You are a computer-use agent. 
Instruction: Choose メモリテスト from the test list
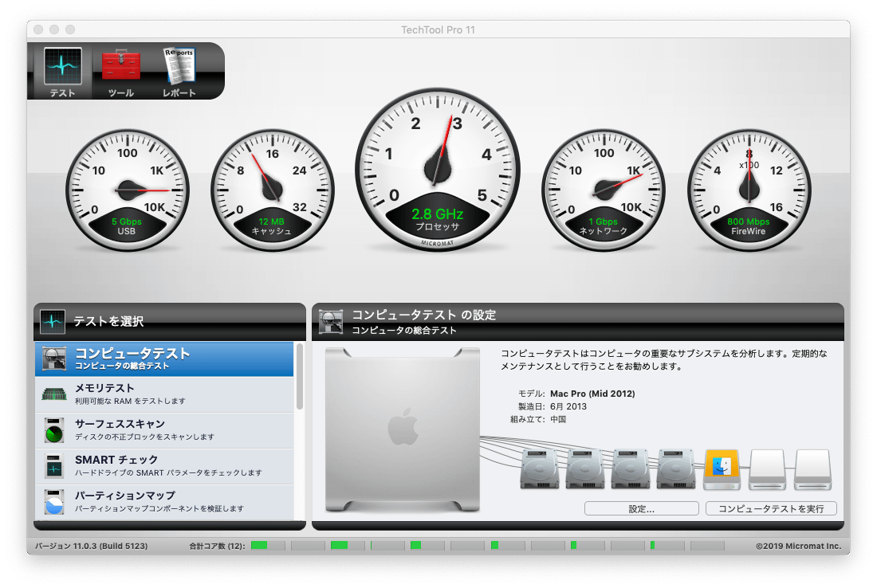coord(164,394)
